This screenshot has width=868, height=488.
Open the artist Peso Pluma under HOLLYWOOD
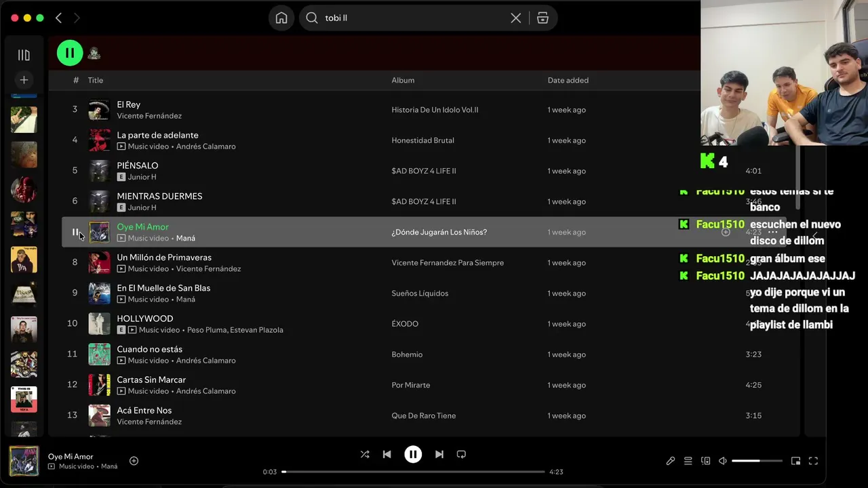207,330
